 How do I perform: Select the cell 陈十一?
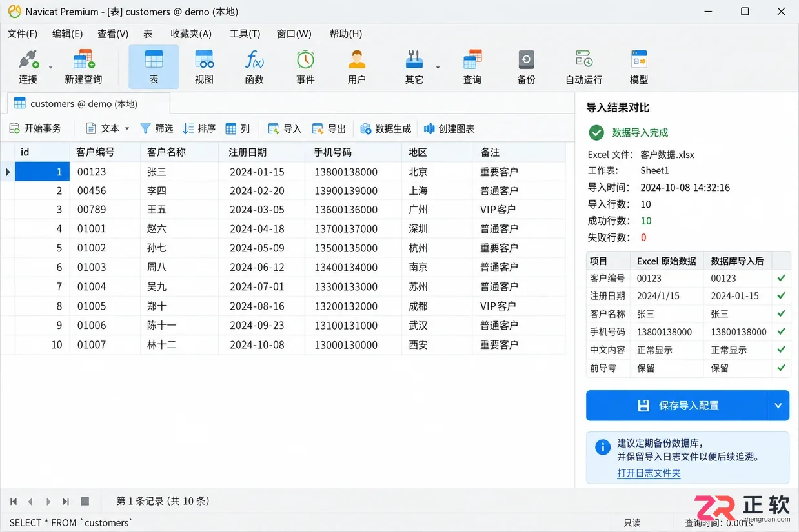click(179, 326)
